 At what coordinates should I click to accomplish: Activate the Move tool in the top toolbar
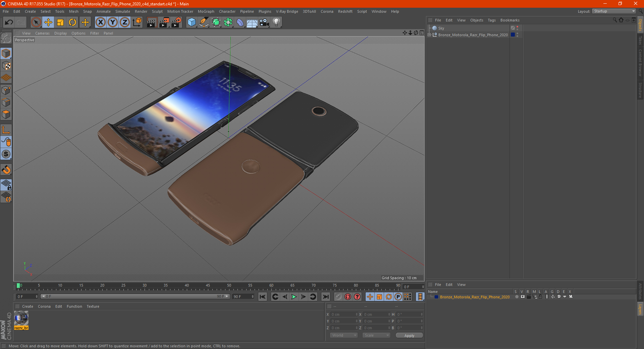point(48,22)
